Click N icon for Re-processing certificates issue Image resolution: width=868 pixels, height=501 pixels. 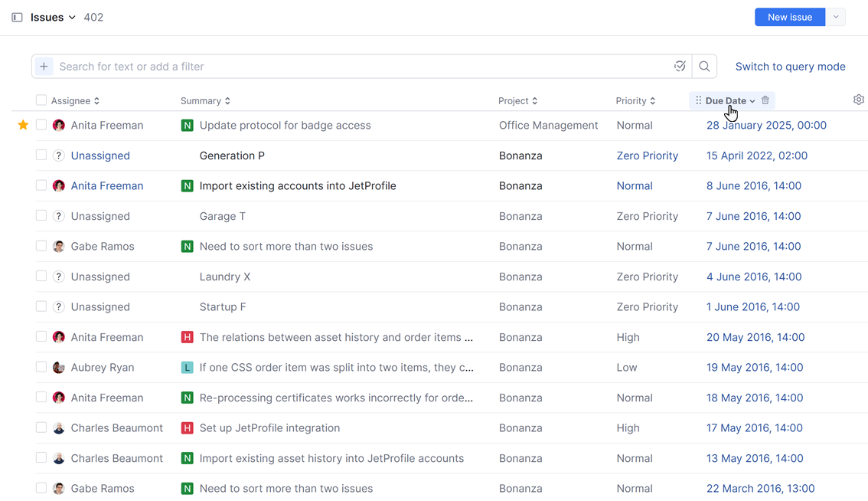187,398
